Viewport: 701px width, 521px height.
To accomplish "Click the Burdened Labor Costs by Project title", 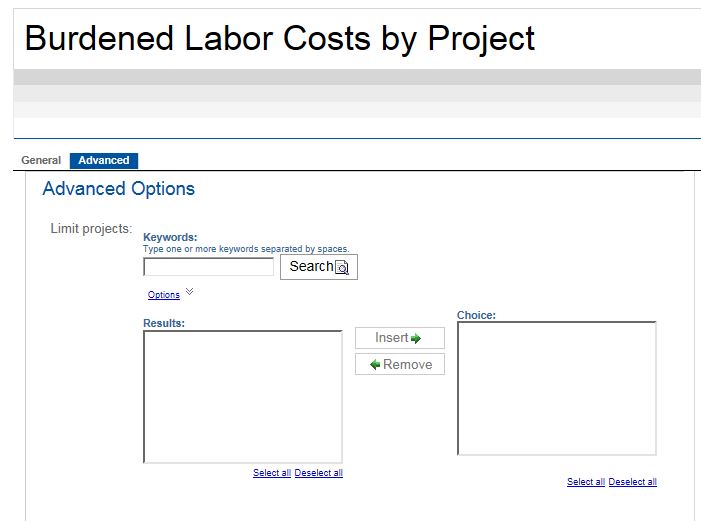I will [x=280, y=38].
